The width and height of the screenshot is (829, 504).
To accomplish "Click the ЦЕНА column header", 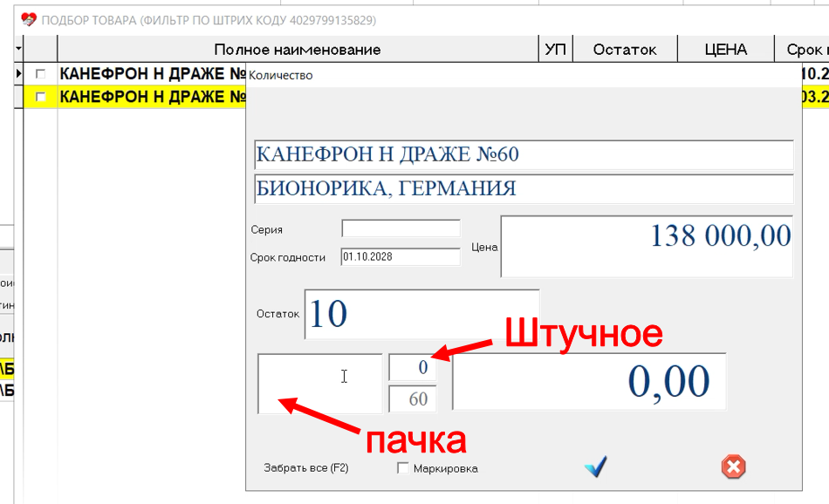I will pos(725,50).
